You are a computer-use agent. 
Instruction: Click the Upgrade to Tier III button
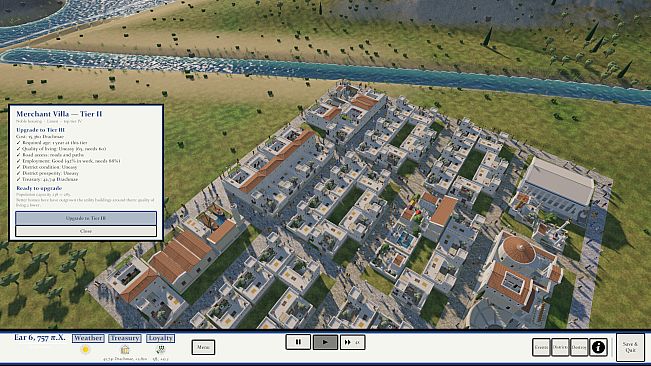pos(86,218)
